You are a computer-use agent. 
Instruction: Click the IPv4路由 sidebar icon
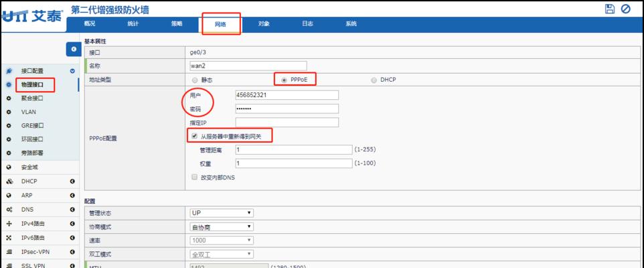click(9, 224)
